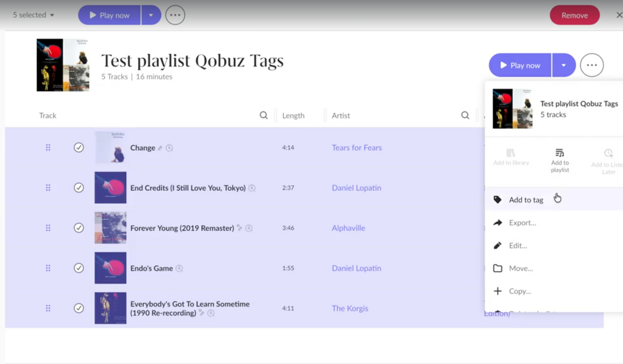Click Qobuz icon next to Endo's Game
The image size is (623, 364).
[179, 268]
